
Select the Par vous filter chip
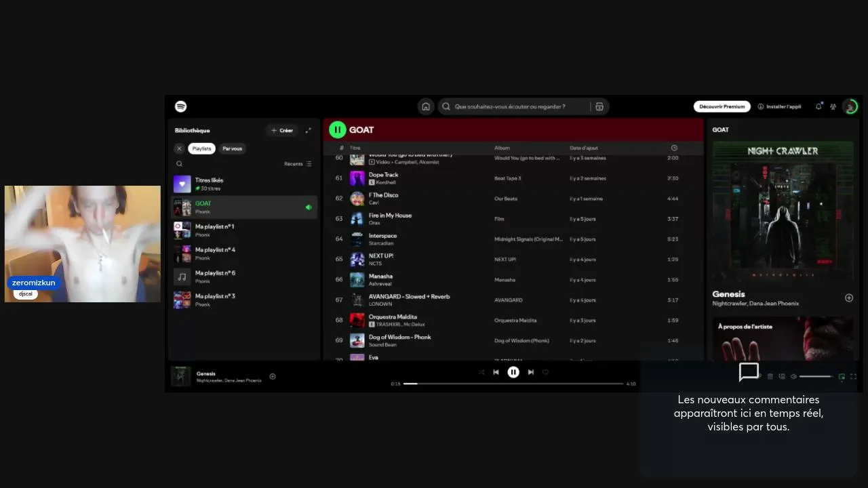pyautogui.click(x=232, y=148)
